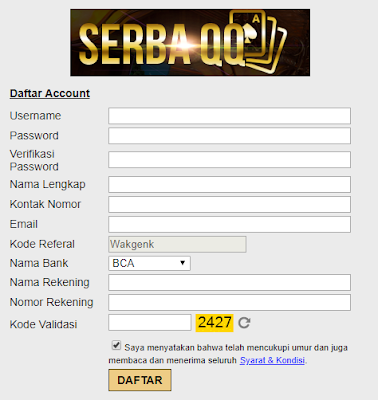Click the yellow 2427 captcha code
378x400 pixels.
tap(214, 323)
